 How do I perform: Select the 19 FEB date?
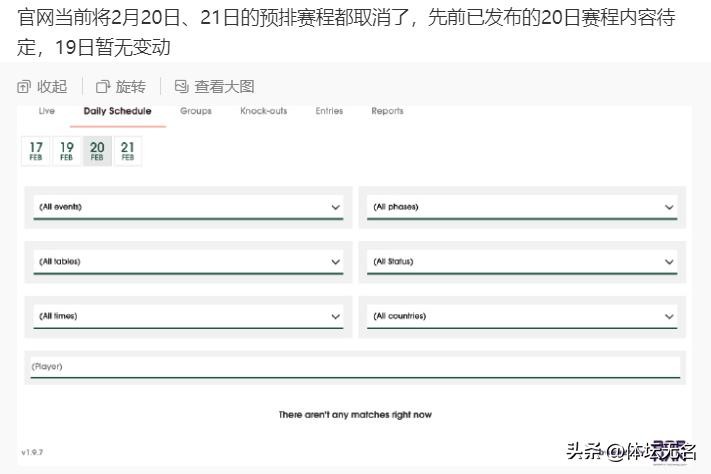[x=66, y=151]
